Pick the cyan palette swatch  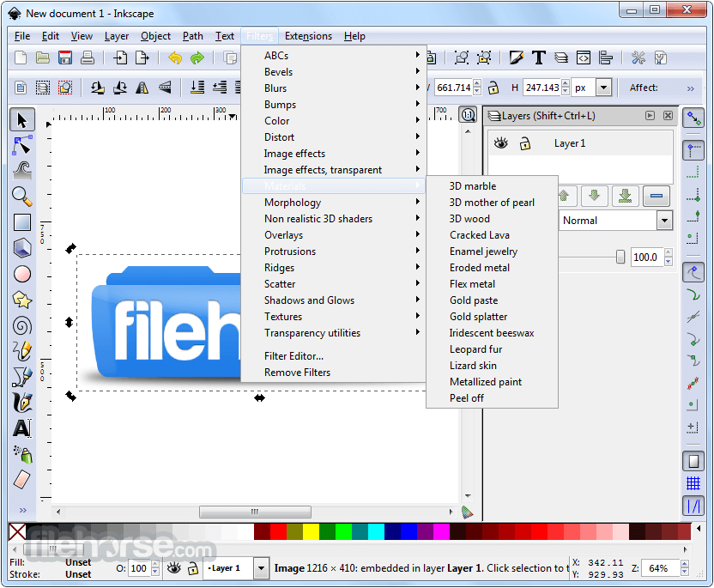click(376, 531)
